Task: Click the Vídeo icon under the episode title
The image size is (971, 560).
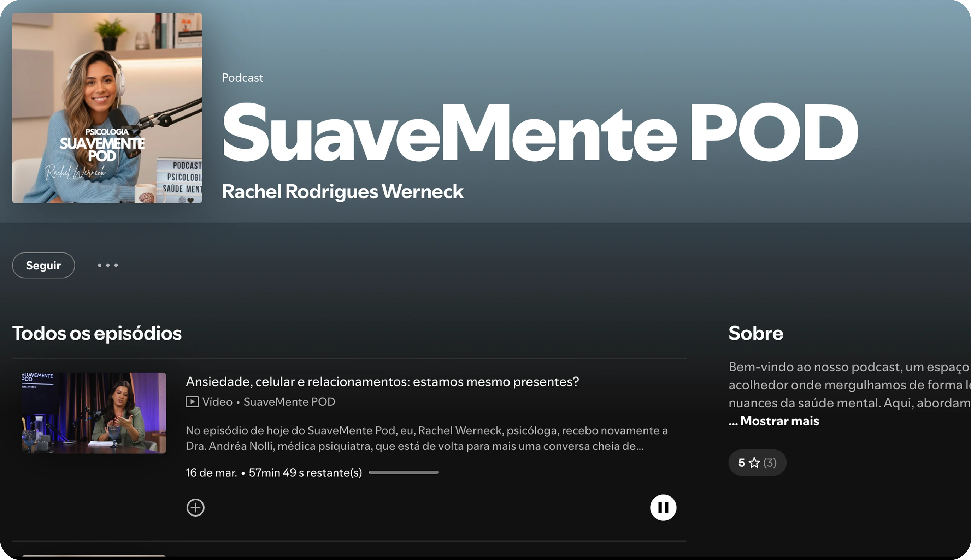Action: pyautogui.click(x=193, y=401)
